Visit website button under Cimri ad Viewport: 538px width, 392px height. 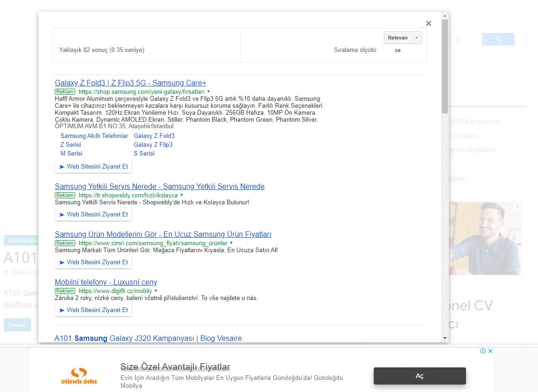click(93, 262)
